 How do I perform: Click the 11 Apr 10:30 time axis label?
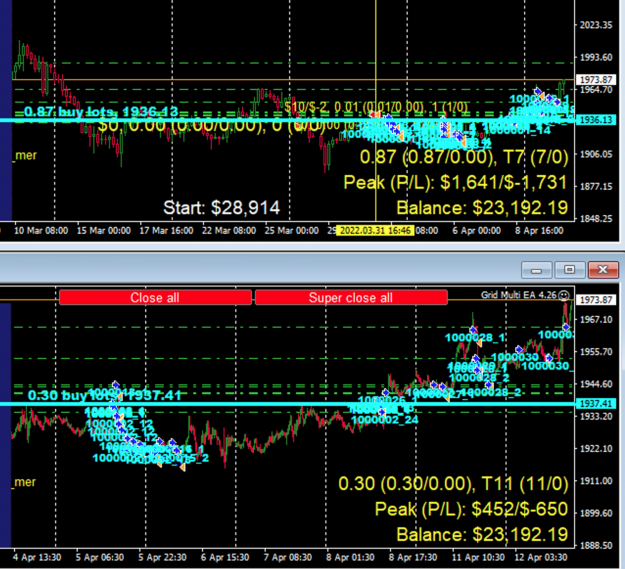click(478, 557)
